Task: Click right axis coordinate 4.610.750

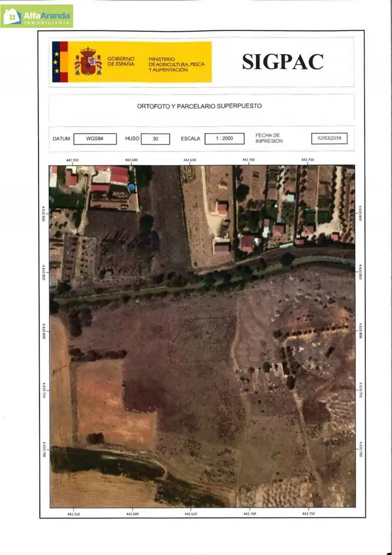Action: coord(360,390)
